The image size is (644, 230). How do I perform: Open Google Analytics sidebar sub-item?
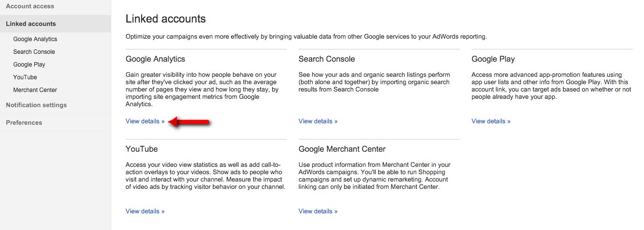click(35, 39)
